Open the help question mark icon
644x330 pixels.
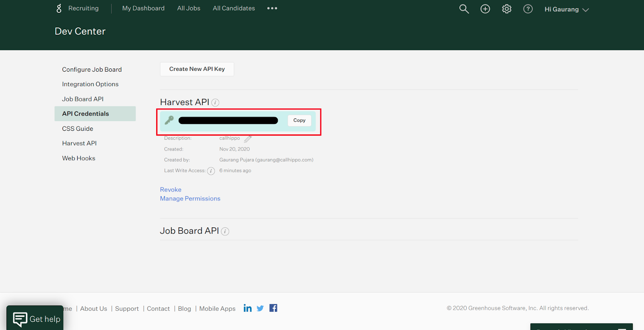click(528, 9)
